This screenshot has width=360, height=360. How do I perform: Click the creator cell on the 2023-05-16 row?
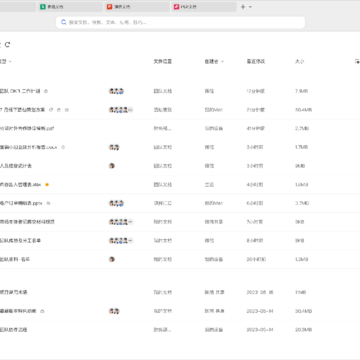[214, 292]
